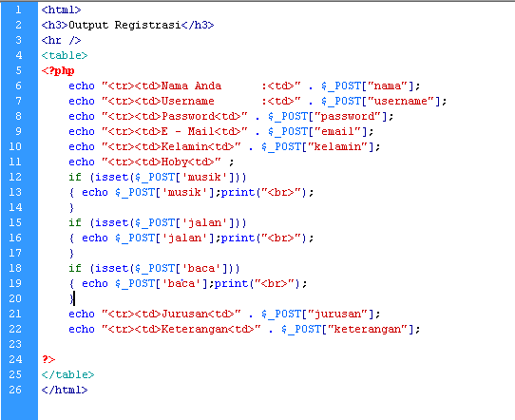515x420 pixels.
Task: Click the 'Nama Anda' string text
Action: click(191, 86)
